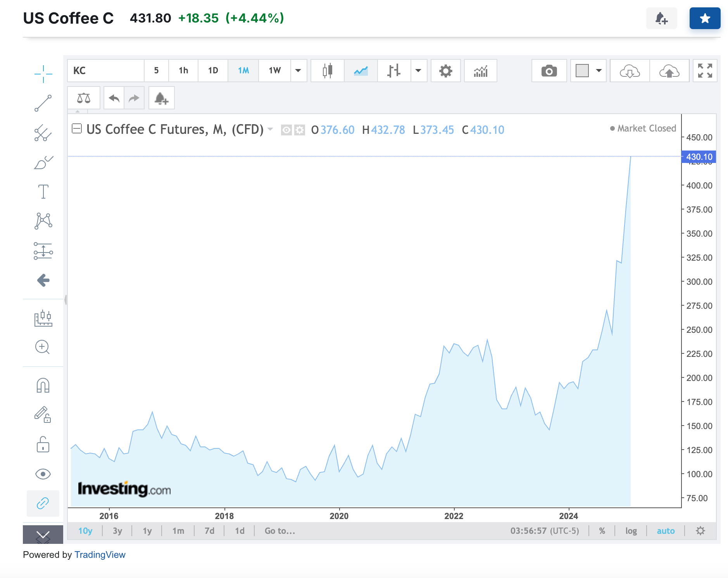Undo the last chart action
This screenshot has height=578, width=728.
[114, 98]
